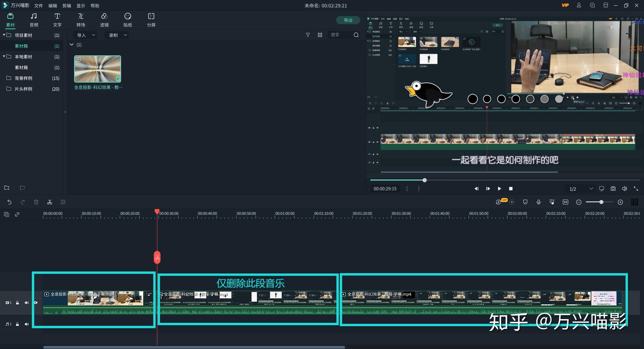The height and width of the screenshot is (349, 644).
Task: Hide video track 1 eye icon
Action: click(x=36, y=303)
